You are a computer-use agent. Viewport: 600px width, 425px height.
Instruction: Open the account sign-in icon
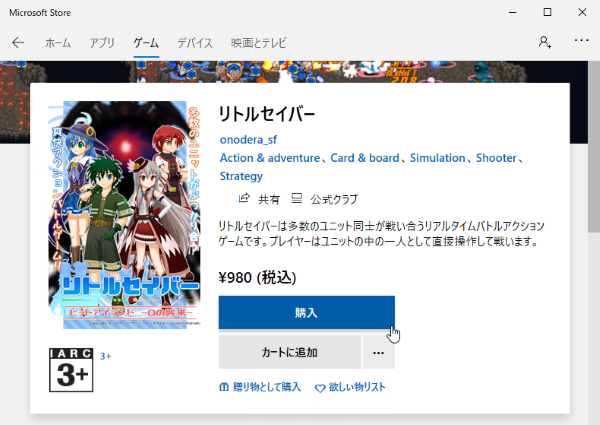[x=545, y=42]
